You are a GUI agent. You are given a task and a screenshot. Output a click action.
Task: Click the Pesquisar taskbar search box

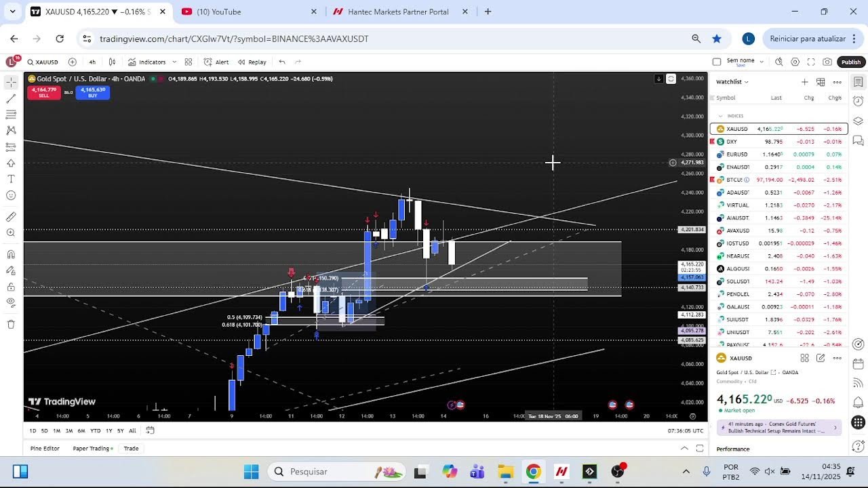click(x=336, y=472)
